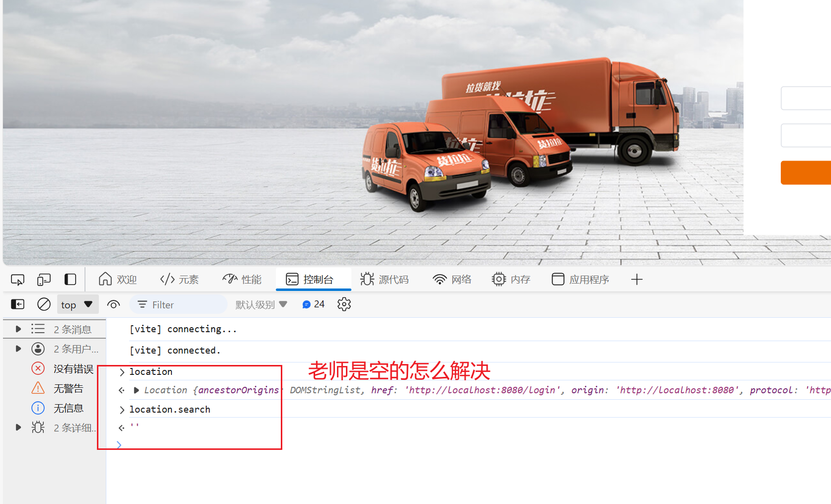Click the 'location.search' input entry
Image resolution: width=831 pixels, height=504 pixels.
pos(170,410)
